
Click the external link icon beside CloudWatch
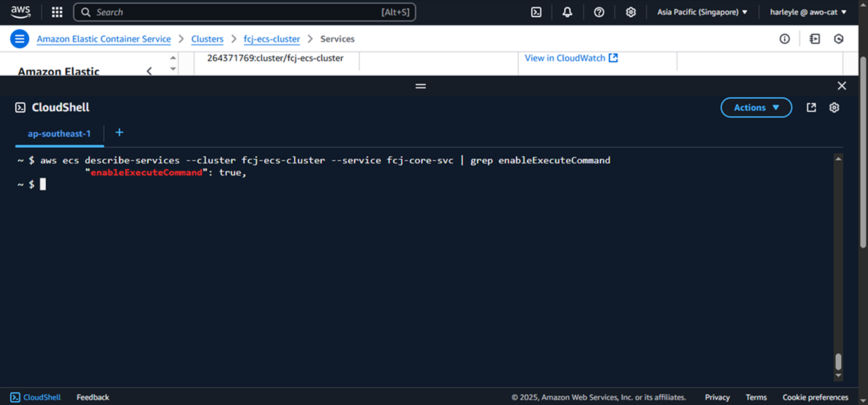(613, 58)
